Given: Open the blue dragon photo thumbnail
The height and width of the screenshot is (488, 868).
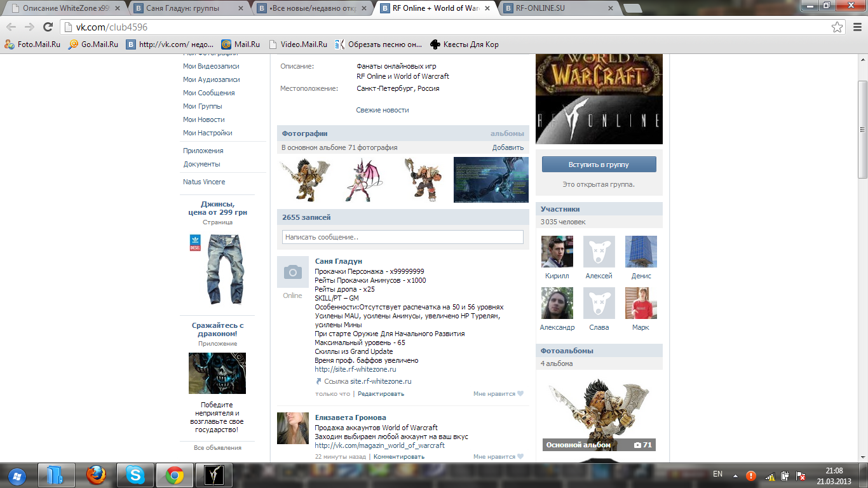Looking at the screenshot, I should pos(491,180).
